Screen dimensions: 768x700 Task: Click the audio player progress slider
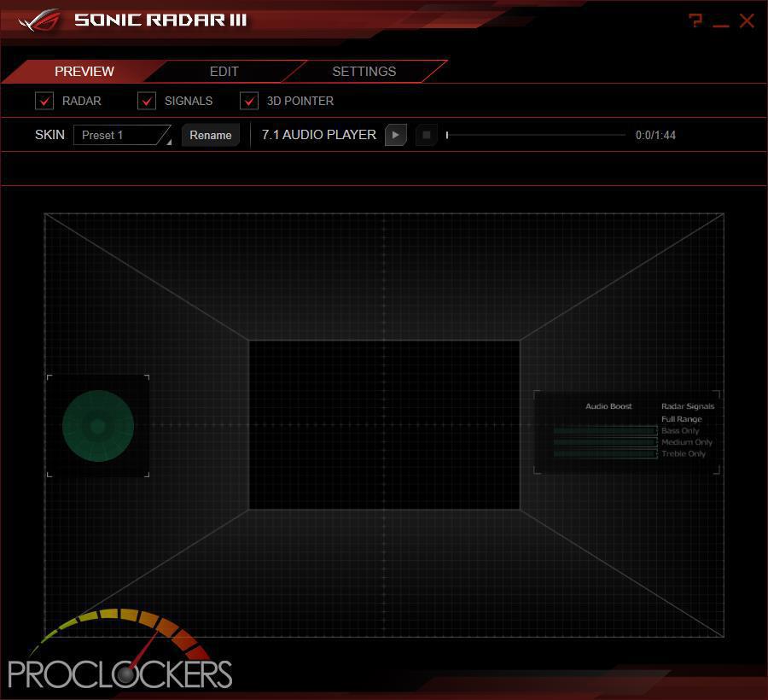pyautogui.click(x=536, y=135)
